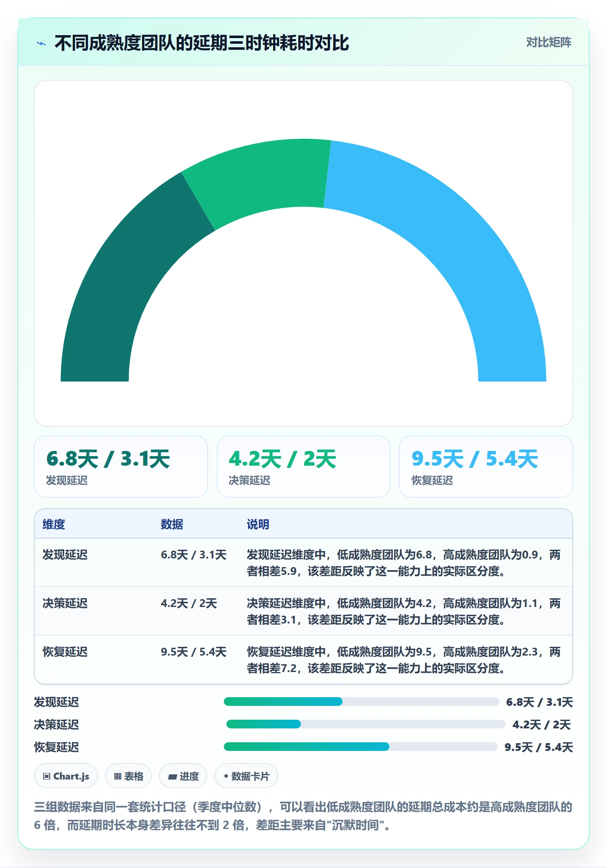The width and height of the screenshot is (607, 868).
Task: Click the 决策延迟 progress bar
Action: click(366, 724)
